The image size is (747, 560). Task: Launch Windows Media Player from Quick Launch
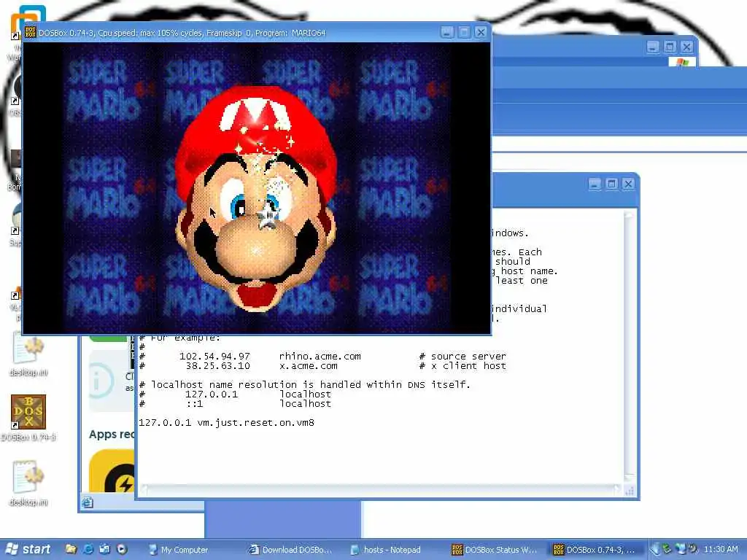(x=122, y=549)
